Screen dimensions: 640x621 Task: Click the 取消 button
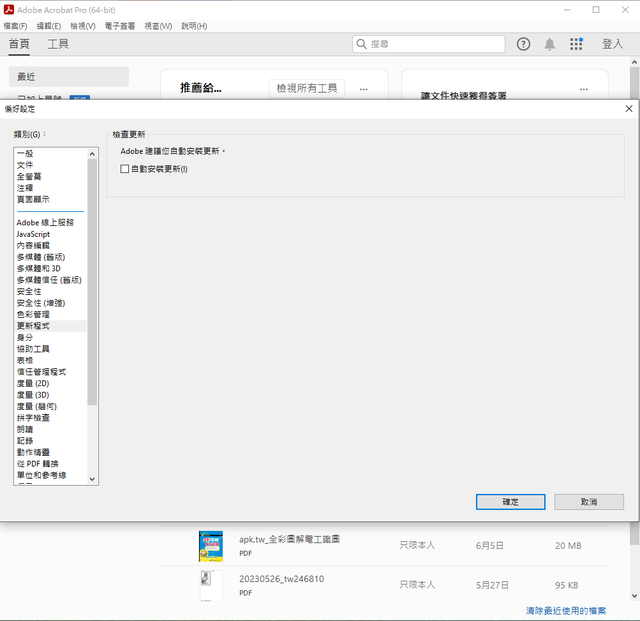(x=589, y=502)
